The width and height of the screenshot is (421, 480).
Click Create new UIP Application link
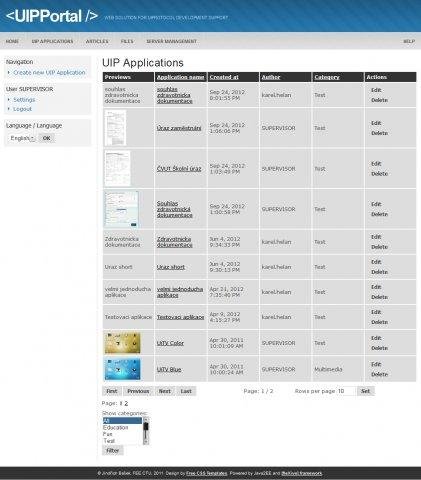tap(49, 72)
